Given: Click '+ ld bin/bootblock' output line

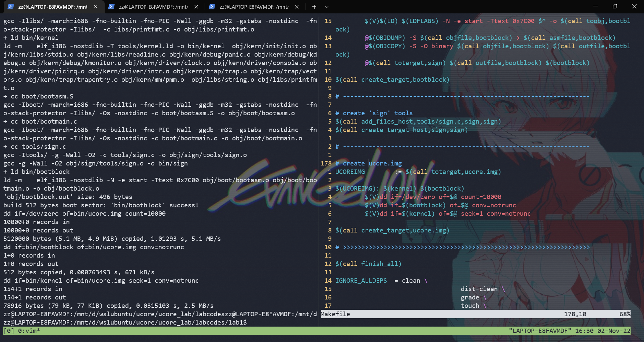Looking at the screenshot, I should pos(37,172).
